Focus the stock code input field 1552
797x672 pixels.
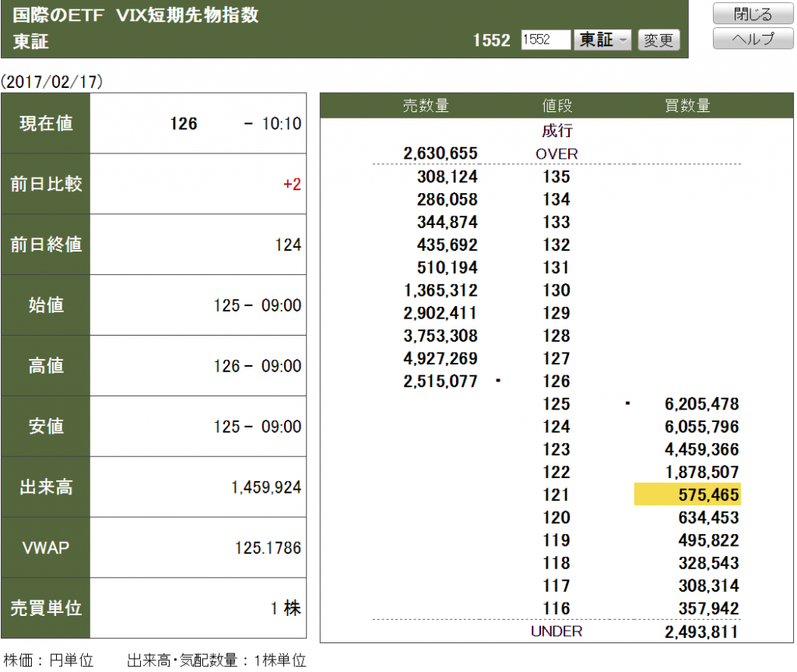tap(546, 40)
